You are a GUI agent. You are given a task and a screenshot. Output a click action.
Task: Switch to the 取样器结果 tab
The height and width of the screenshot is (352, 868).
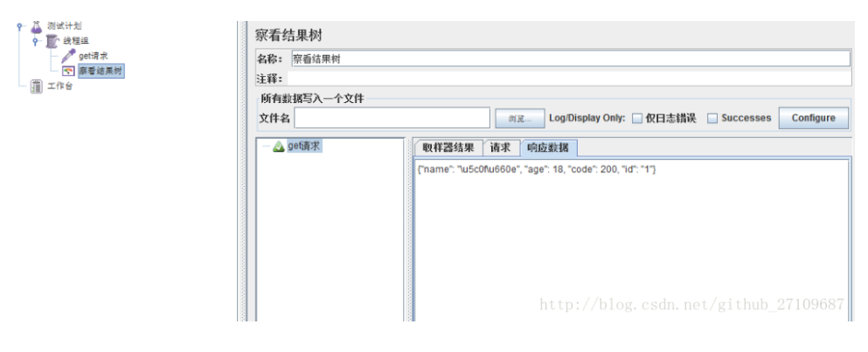click(448, 148)
